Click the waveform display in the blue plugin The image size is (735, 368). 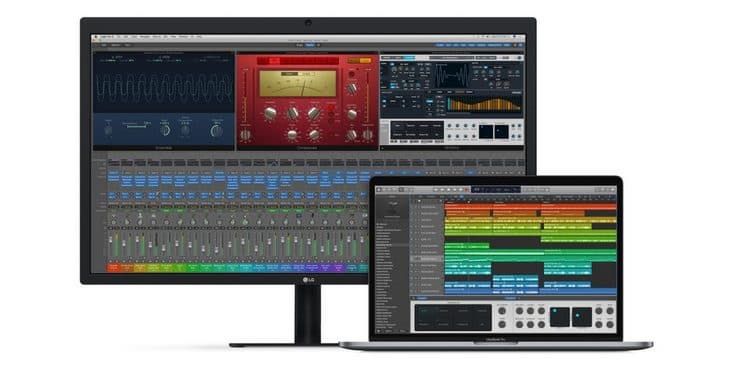tap(164, 87)
